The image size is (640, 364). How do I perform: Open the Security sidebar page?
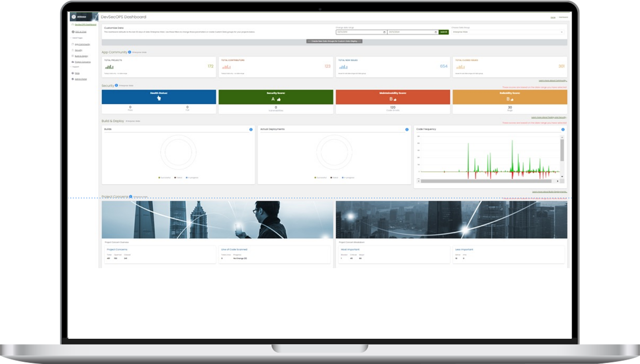79,50
